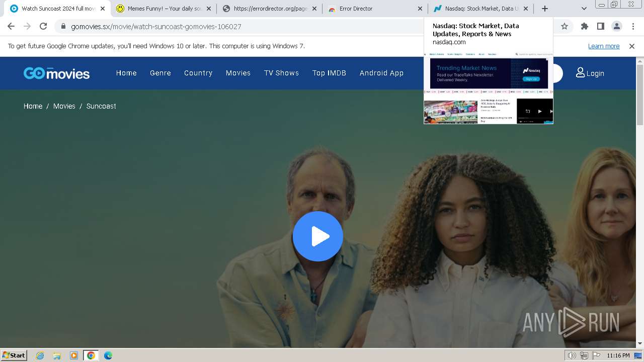
Task: Open the Country menu
Action: click(x=198, y=73)
